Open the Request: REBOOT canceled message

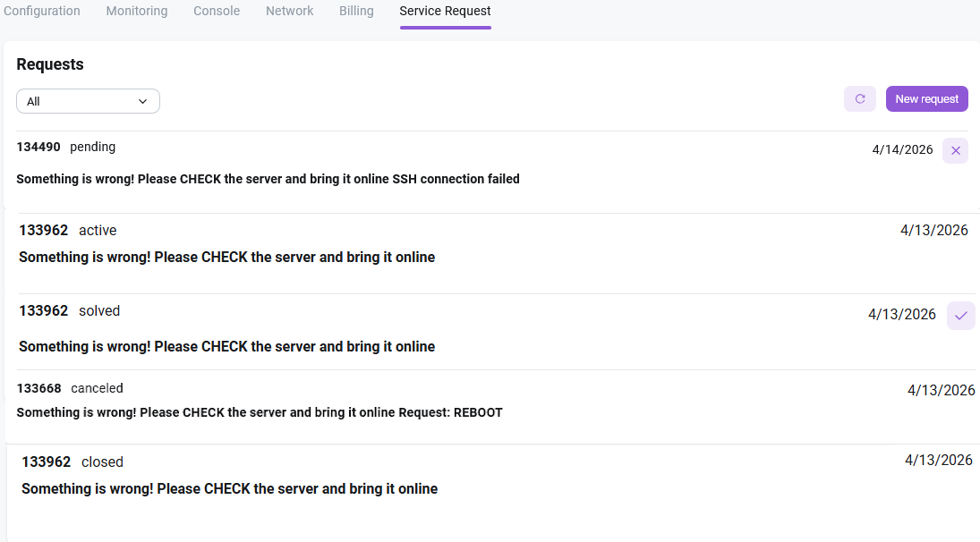(x=260, y=412)
